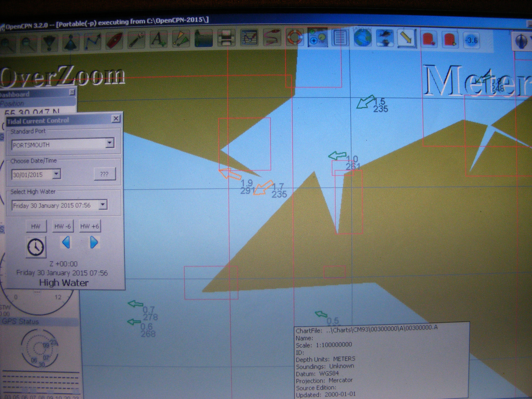Shift to smaller scale chart (up-pointing triangle)
The image size is (532, 399).
coord(71,43)
